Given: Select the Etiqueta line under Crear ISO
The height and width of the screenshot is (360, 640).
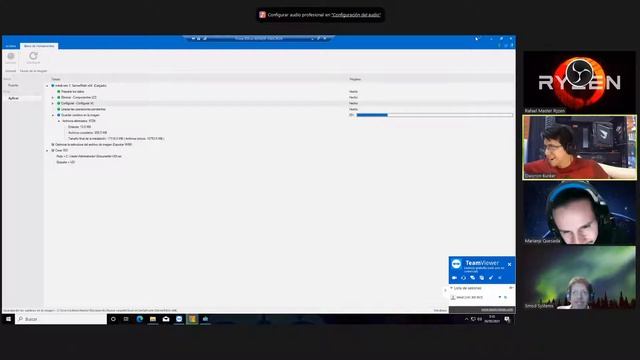Looking at the screenshot, I should [x=66, y=162].
